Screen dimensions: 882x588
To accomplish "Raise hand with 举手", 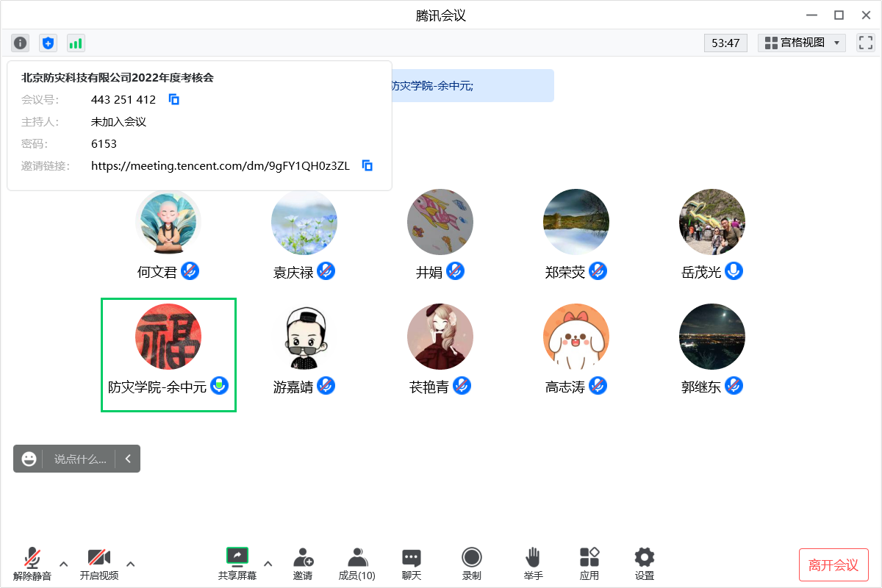I will 533,564.
